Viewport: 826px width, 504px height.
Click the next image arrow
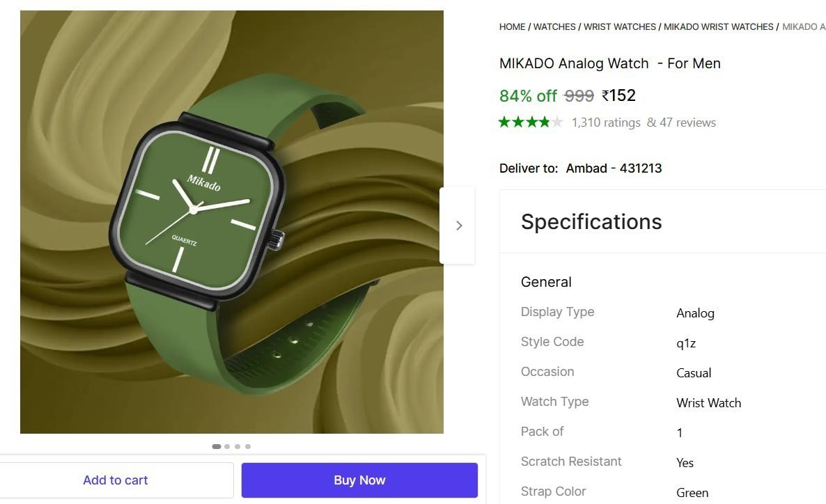pos(459,225)
